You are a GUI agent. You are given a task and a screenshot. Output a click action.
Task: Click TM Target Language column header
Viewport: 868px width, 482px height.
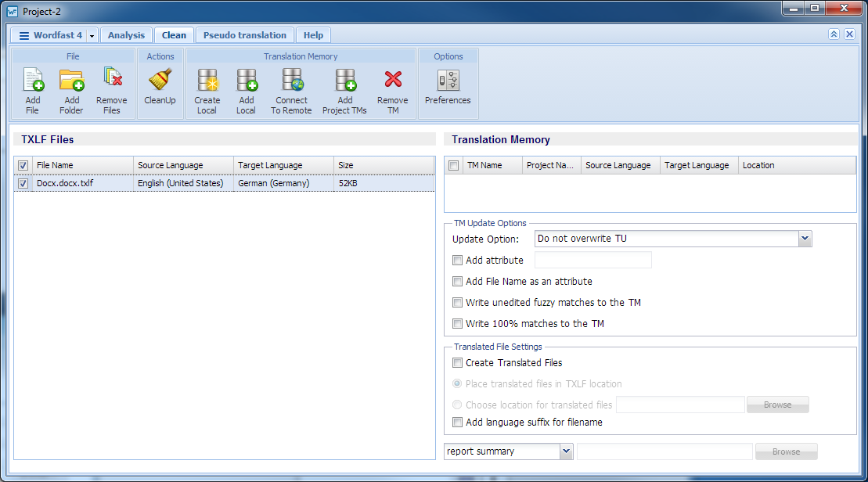click(x=699, y=165)
